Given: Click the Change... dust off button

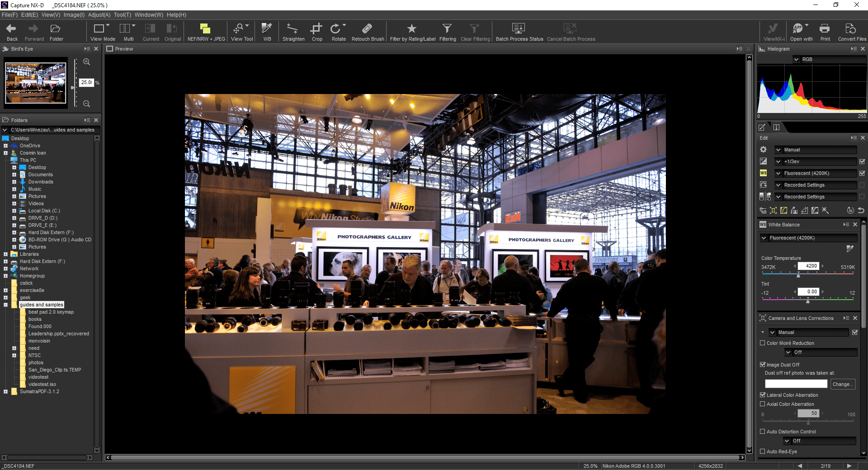Looking at the screenshot, I should tap(843, 384).
